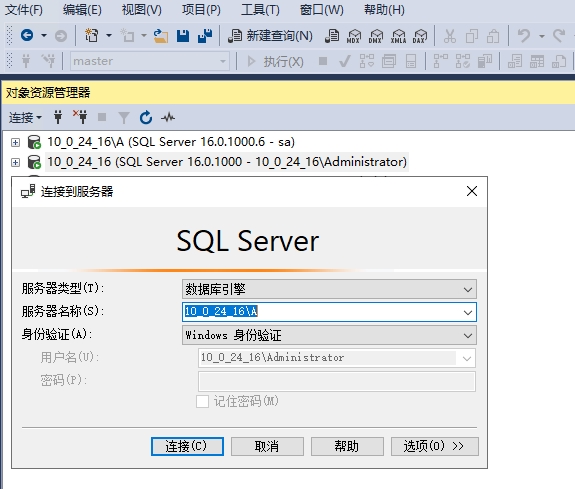Open the server type (服务器类型) dropdown

(x=329, y=289)
